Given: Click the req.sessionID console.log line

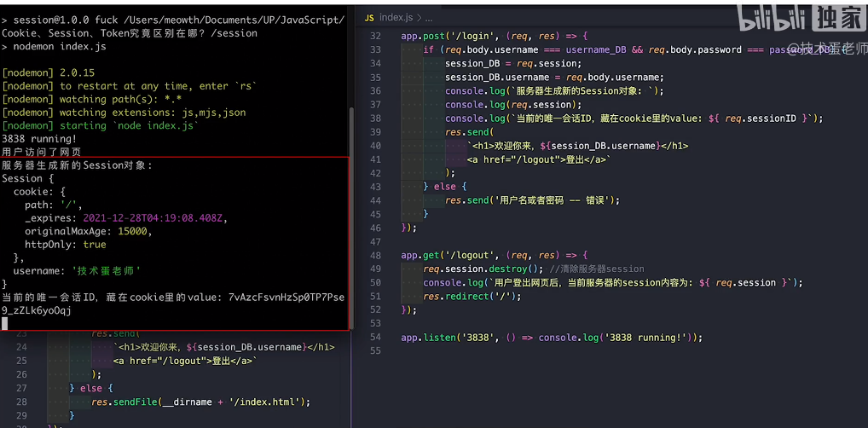Looking at the screenshot, I should (634, 119).
